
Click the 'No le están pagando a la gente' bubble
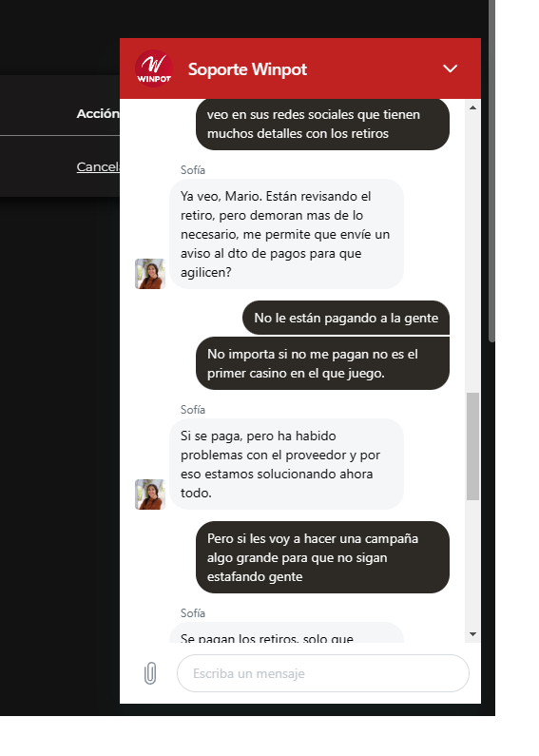(x=346, y=318)
